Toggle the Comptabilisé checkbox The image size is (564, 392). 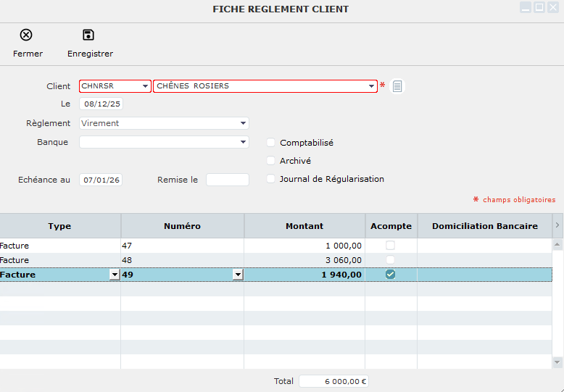coord(271,143)
